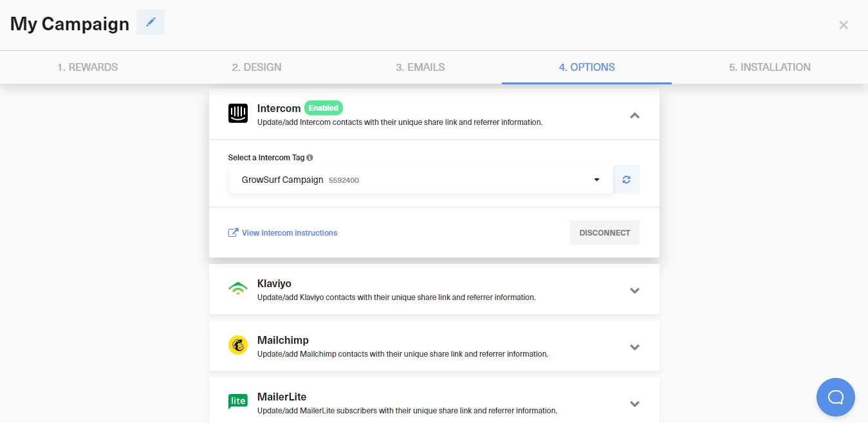
Task: Collapse the Intercom integration section
Action: (x=634, y=115)
